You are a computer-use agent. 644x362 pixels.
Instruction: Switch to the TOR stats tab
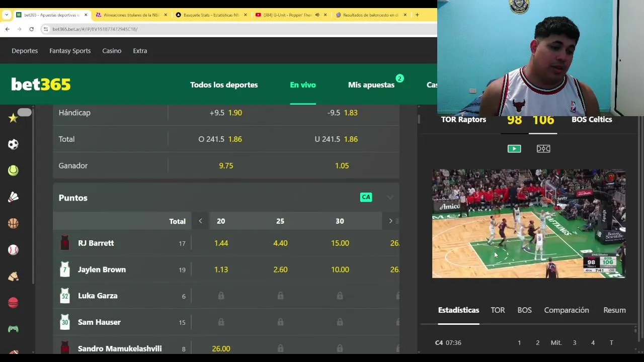tap(498, 310)
